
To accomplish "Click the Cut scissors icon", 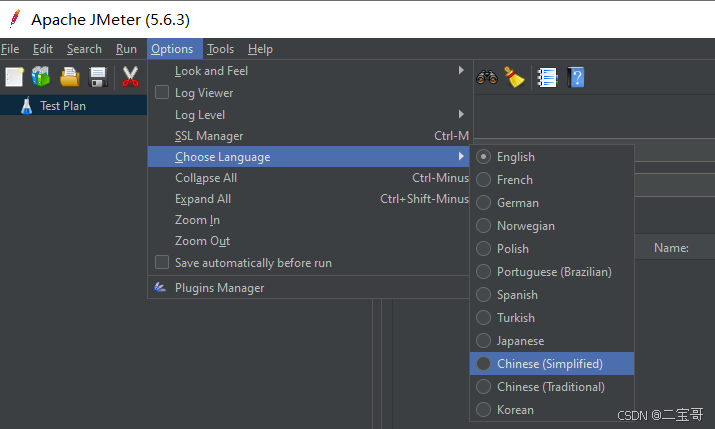I will [x=130, y=77].
